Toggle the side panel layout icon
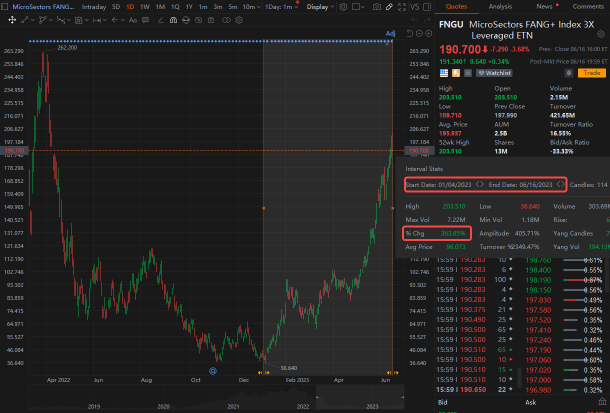This screenshot has width=610, height=413. (x=427, y=7)
